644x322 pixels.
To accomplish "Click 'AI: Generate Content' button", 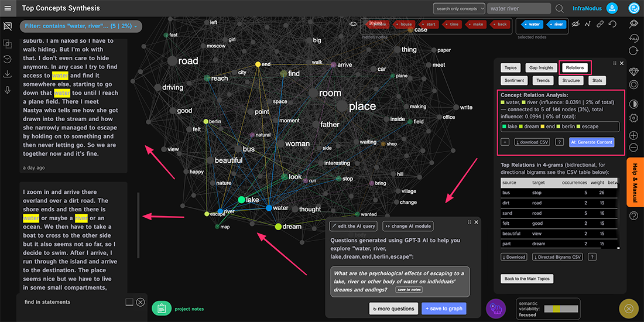I will [x=592, y=142].
